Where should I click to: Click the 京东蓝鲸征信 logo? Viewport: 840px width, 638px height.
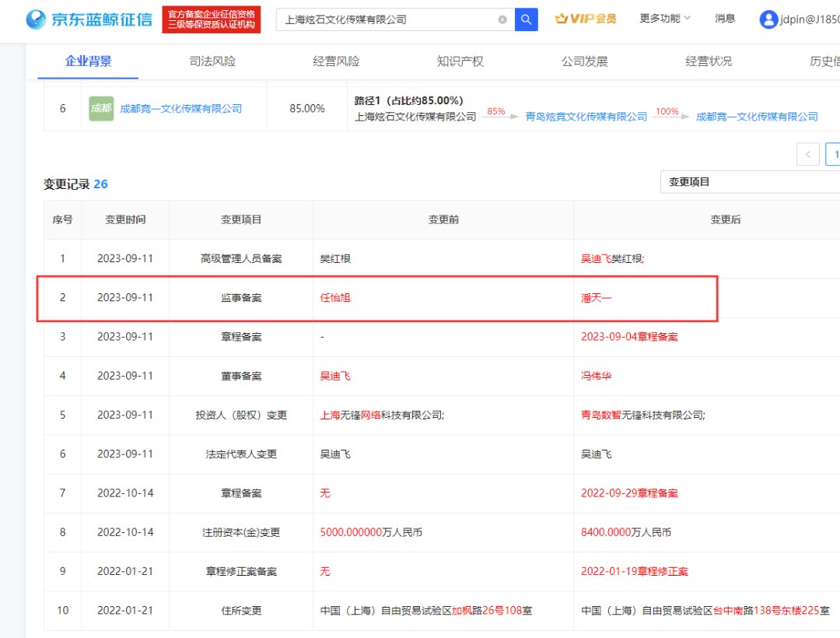click(x=89, y=19)
